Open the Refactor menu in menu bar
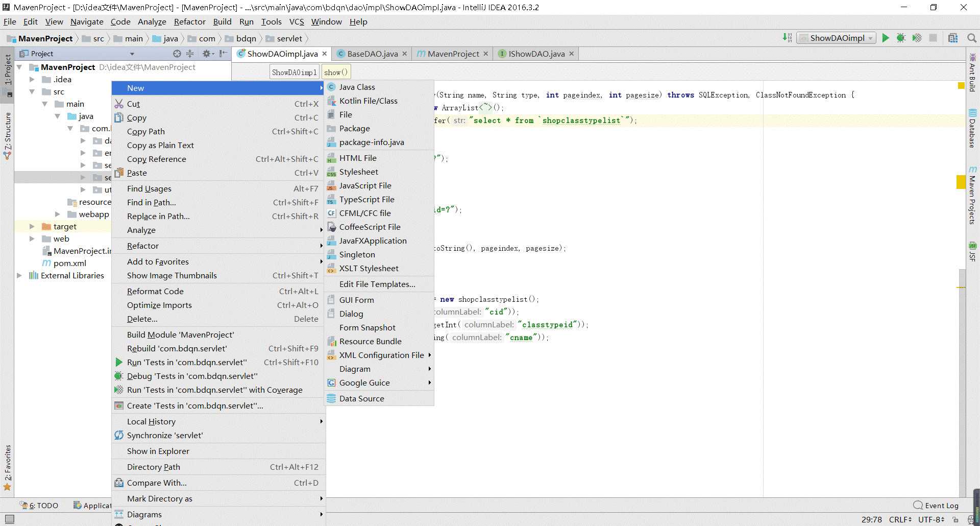The width and height of the screenshot is (980, 526). [x=189, y=21]
